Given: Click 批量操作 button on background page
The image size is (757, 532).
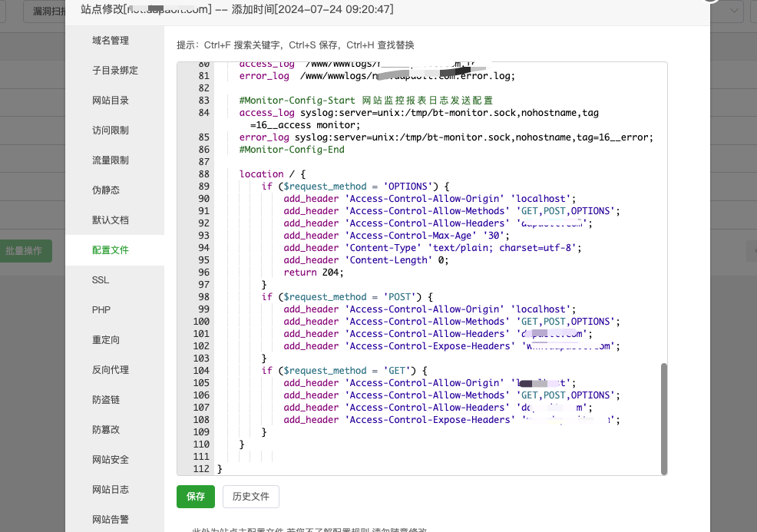Looking at the screenshot, I should point(25,251).
